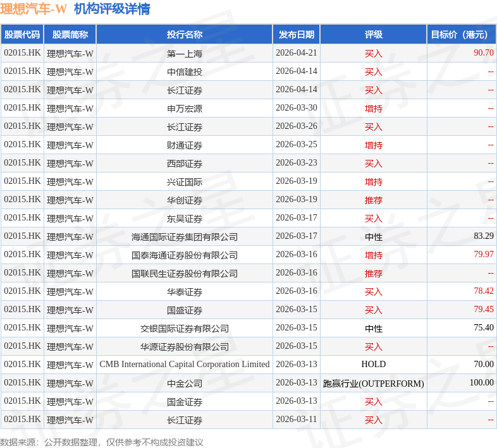Click the 2026-03-26 date cell
497x448 pixels.
point(297,126)
